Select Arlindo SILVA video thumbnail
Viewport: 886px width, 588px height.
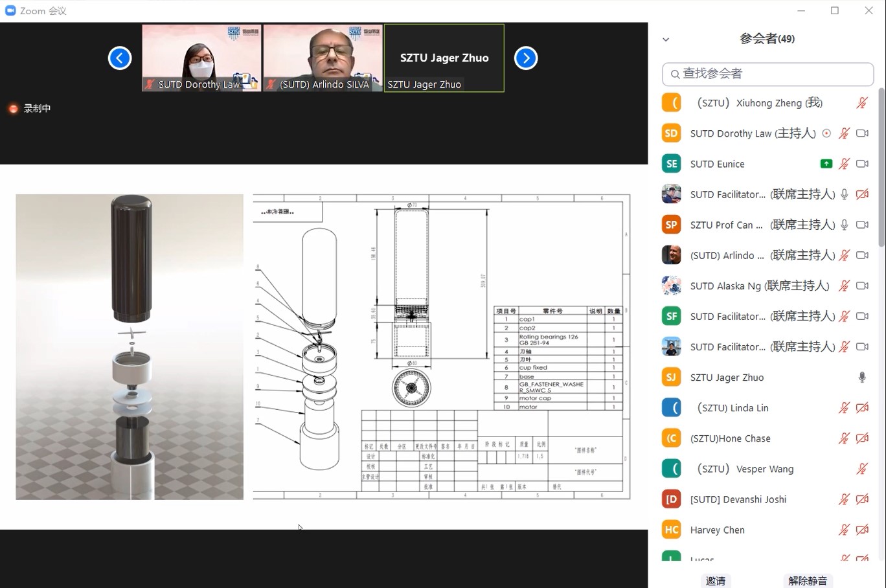pyautogui.click(x=323, y=58)
